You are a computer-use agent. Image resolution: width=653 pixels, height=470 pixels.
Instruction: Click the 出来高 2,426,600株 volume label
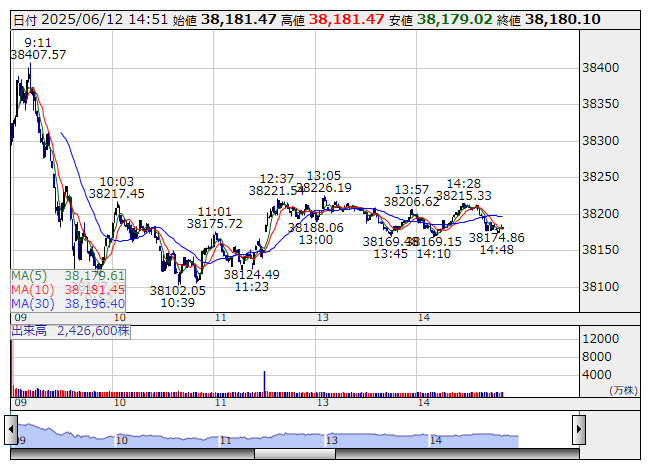tap(70, 331)
